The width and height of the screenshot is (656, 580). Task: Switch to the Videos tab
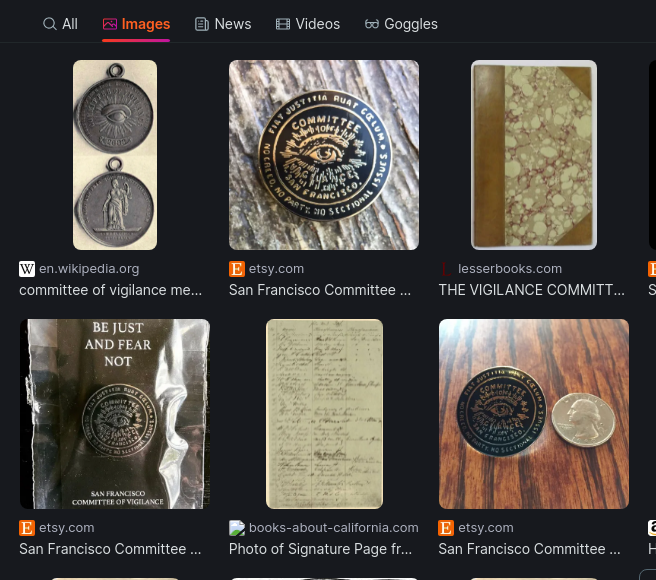pos(308,24)
